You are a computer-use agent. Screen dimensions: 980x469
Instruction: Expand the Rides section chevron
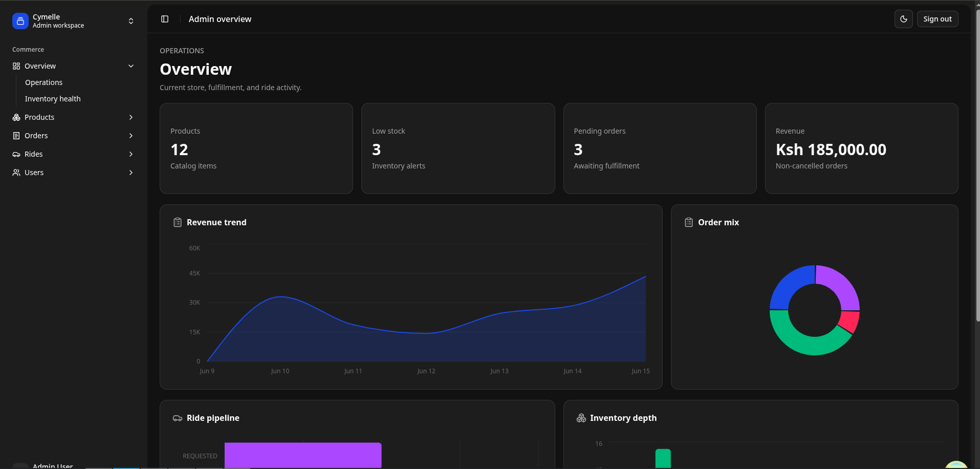point(131,154)
